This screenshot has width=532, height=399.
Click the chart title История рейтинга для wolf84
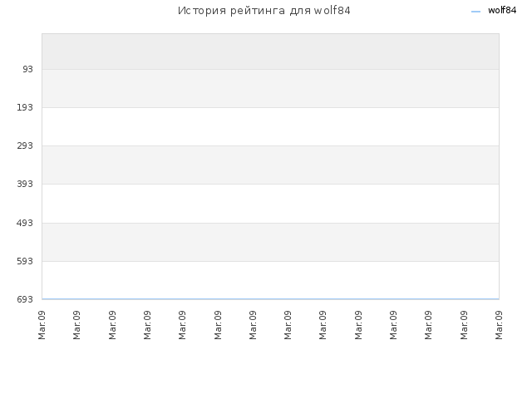point(264,11)
